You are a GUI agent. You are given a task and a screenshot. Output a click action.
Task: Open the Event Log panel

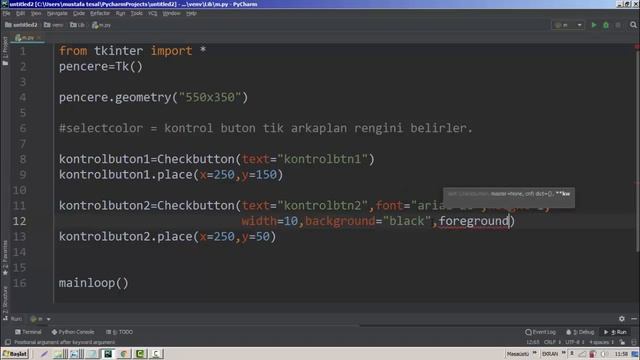coord(541,332)
